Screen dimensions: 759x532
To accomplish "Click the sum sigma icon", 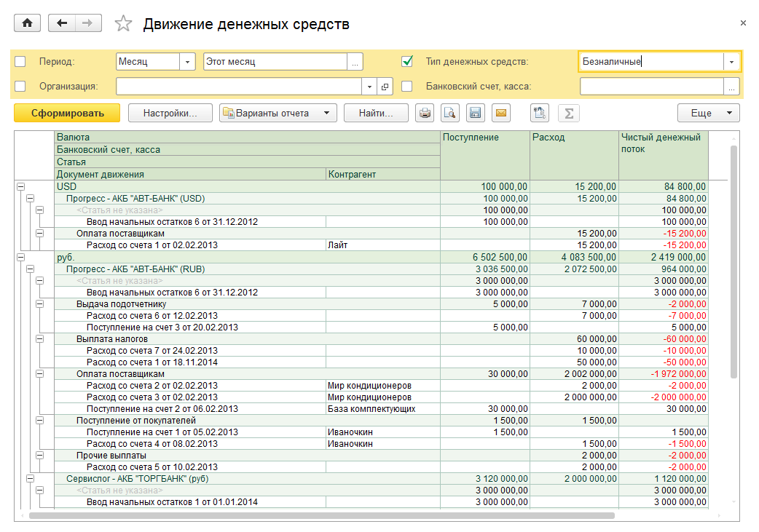I will pyautogui.click(x=569, y=113).
